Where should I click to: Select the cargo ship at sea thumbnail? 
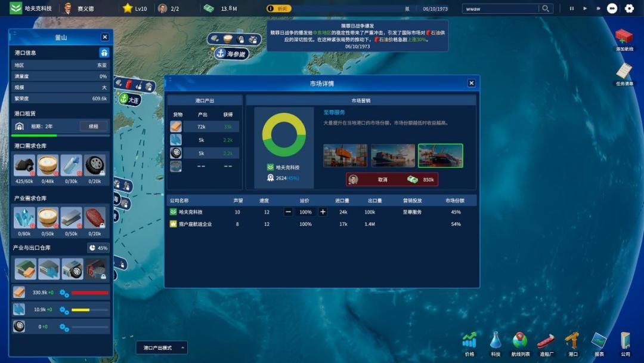393,155
